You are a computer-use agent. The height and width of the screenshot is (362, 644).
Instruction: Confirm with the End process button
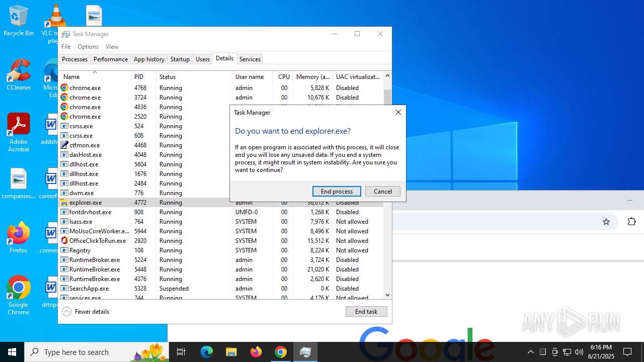(337, 192)
